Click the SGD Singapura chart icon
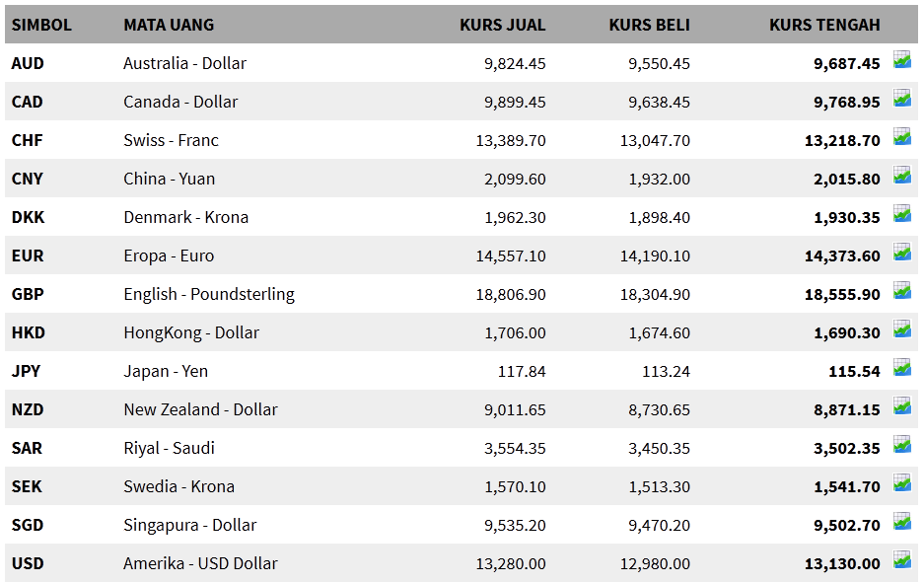Screen dimensions: 924x584 [902, 522]
